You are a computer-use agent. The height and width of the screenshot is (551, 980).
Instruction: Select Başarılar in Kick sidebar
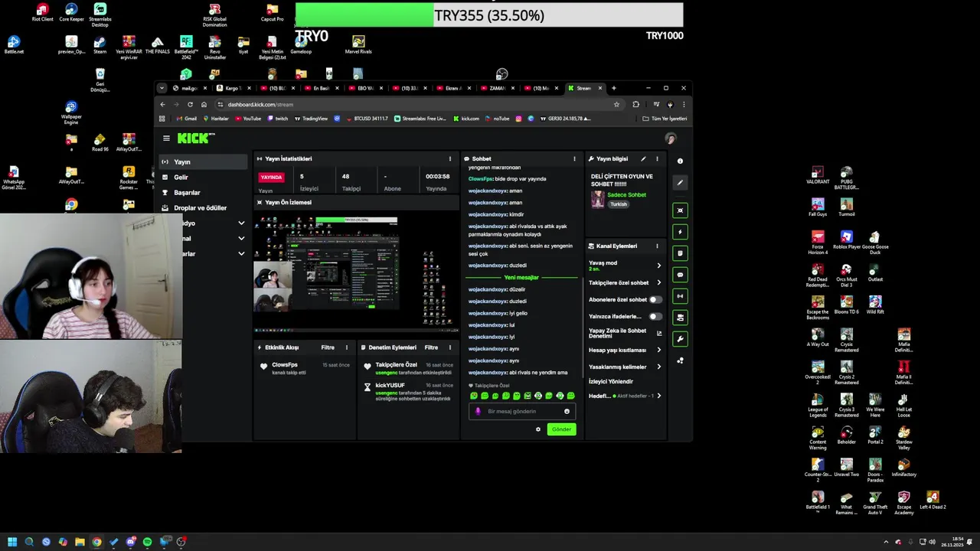[203, 193]
